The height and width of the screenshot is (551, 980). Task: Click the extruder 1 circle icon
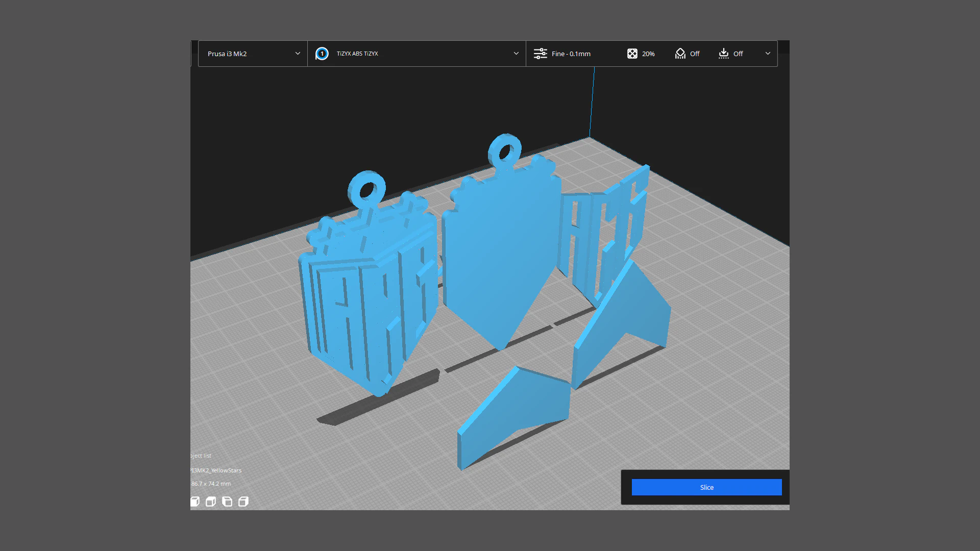pos(322,54)
